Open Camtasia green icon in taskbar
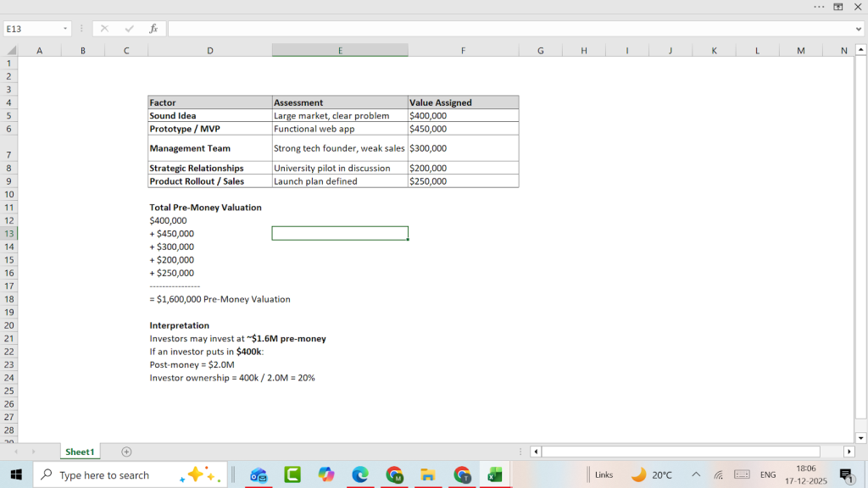The image size is (868, 488). pos(292,475)
